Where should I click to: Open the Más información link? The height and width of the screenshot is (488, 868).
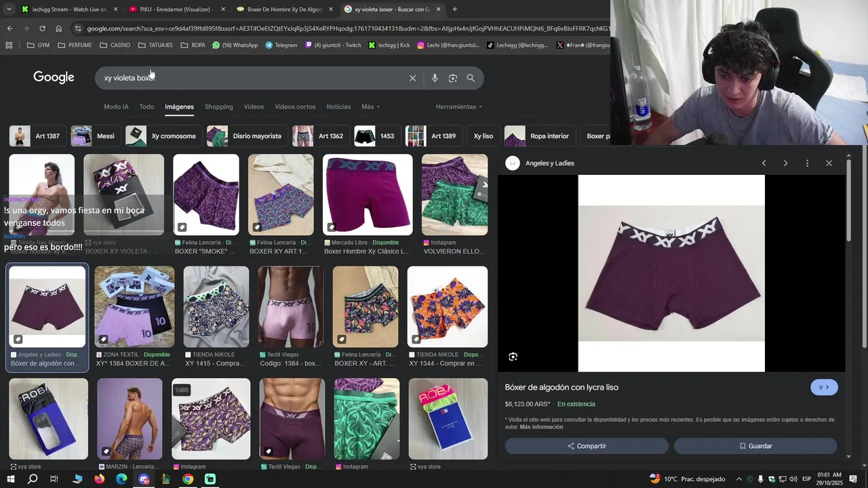[x=541, y=427]
